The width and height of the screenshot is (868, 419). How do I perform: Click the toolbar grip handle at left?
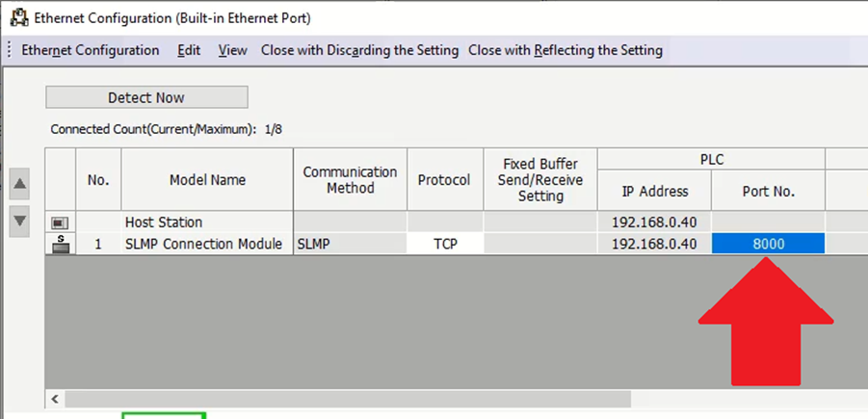click(9, 50)
